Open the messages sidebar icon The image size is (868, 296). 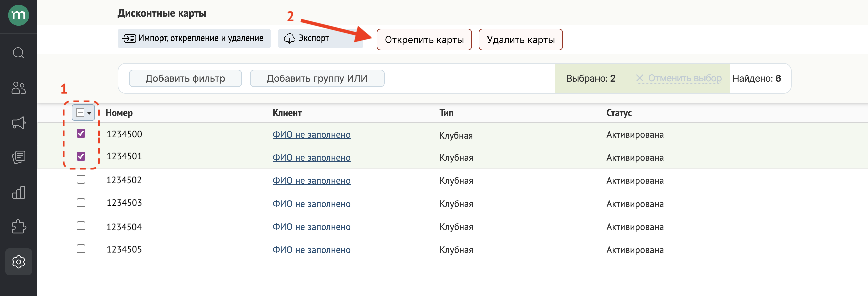[x=18, y=157]
